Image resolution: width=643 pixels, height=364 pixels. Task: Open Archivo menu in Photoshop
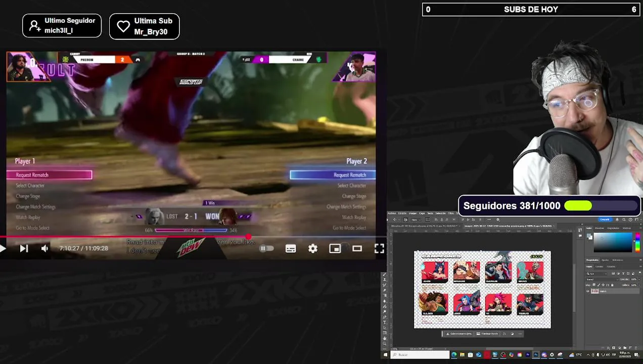tap(392, 213)
